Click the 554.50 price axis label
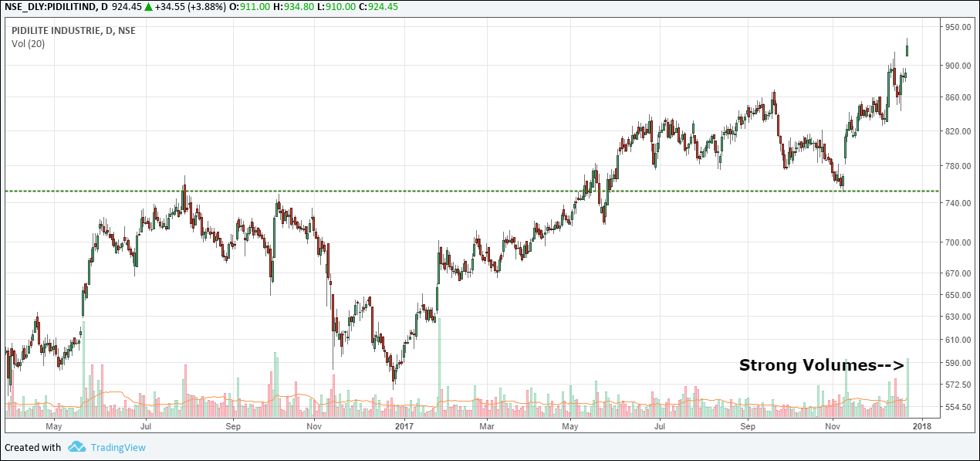This screenshot has width=980, height=461. click(x=957, y=407)
